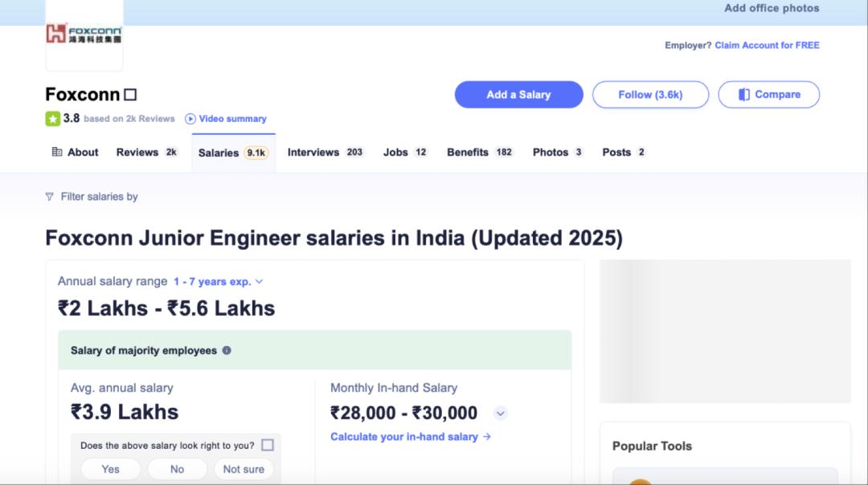
Task: Click the Add a Salary button
Action: 518,95
